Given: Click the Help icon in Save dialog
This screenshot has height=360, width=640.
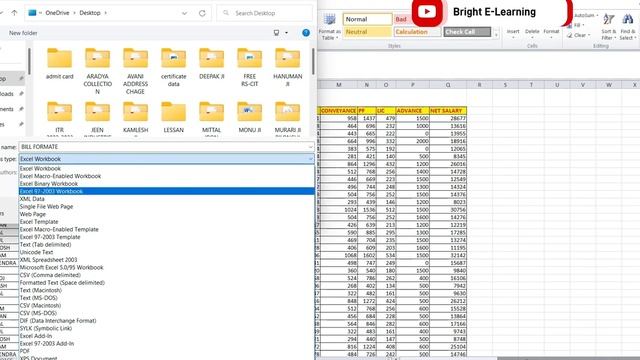Looking at the screenshot, I should pyautogui.click(x=306, y=33).
